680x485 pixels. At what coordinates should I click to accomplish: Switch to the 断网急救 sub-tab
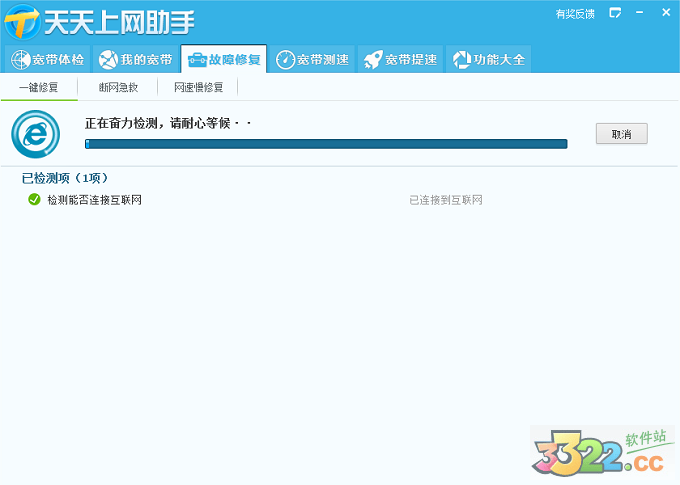coord(118,87)
